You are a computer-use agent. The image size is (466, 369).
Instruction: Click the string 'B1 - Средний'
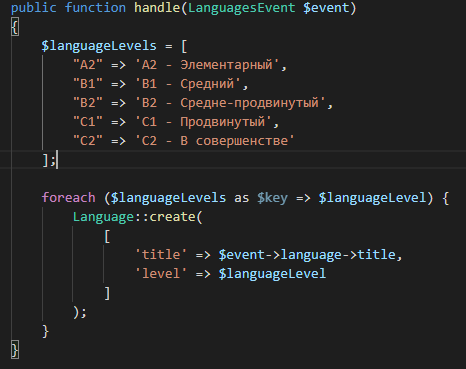188,84
